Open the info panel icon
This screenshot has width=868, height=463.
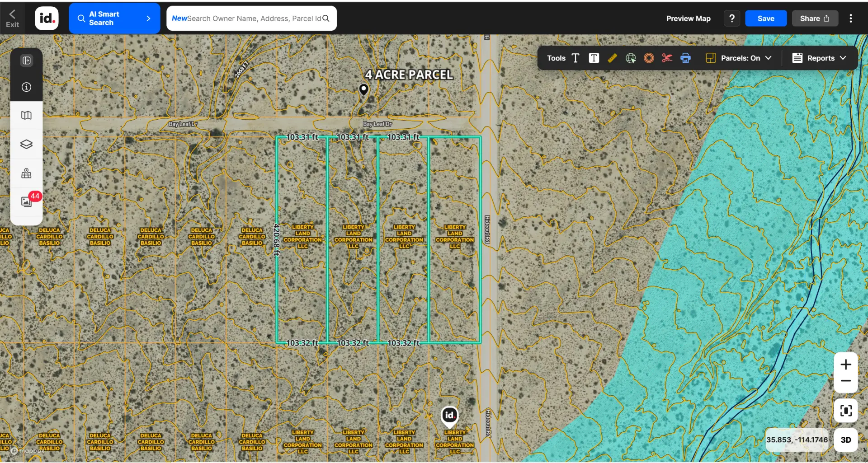point(27,87)
